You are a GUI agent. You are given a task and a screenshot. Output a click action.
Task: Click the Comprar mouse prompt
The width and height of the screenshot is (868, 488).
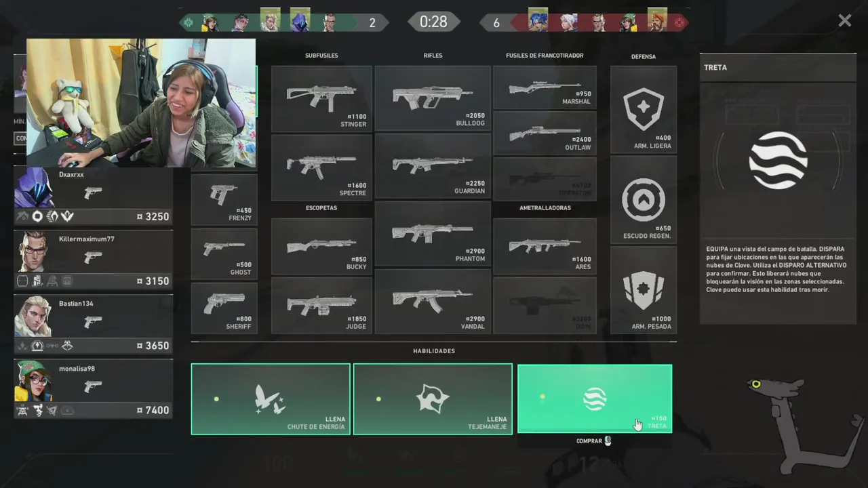(594, 441)
